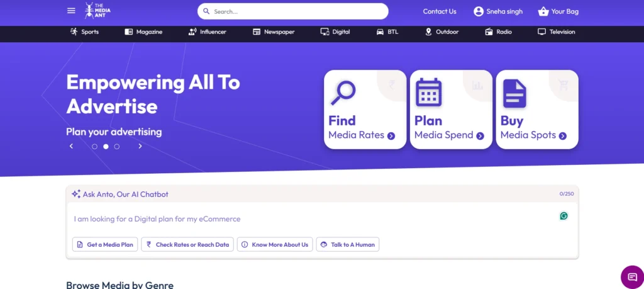644x289 pixels.
Task: Click the Digital monitor icon
Action: (325, 31)
